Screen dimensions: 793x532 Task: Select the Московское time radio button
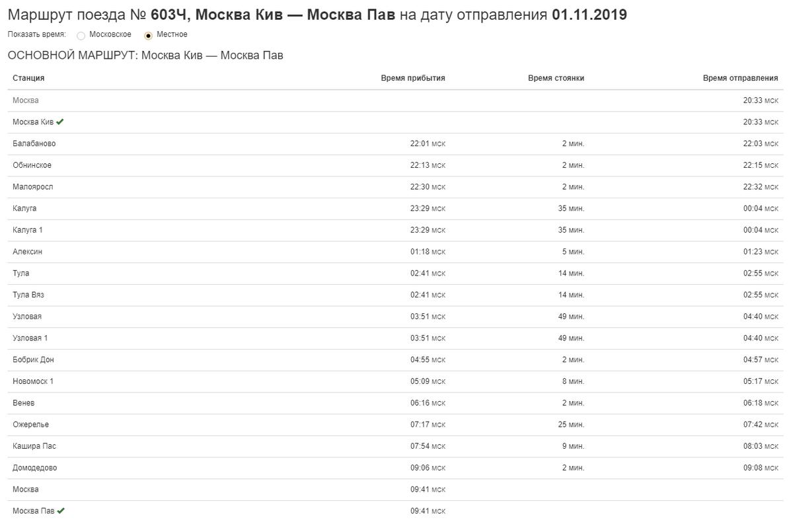point(81,36)
